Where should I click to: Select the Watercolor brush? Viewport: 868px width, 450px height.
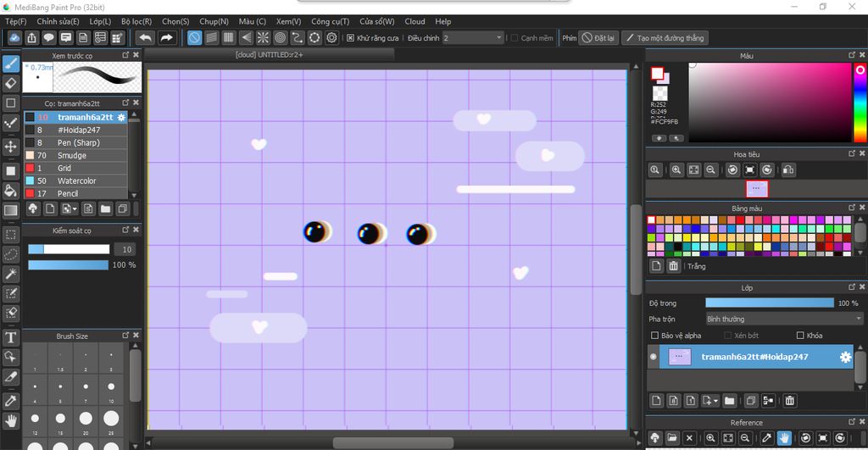coord(75,181)
